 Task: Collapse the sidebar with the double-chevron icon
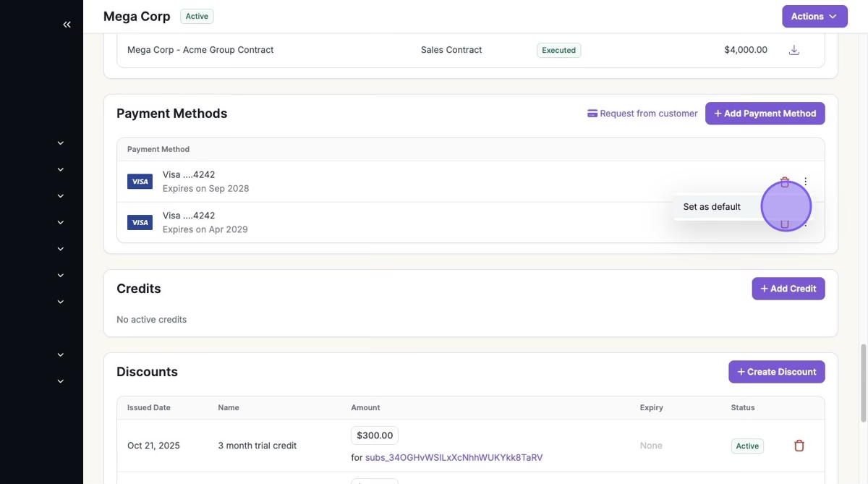(67, 25)
